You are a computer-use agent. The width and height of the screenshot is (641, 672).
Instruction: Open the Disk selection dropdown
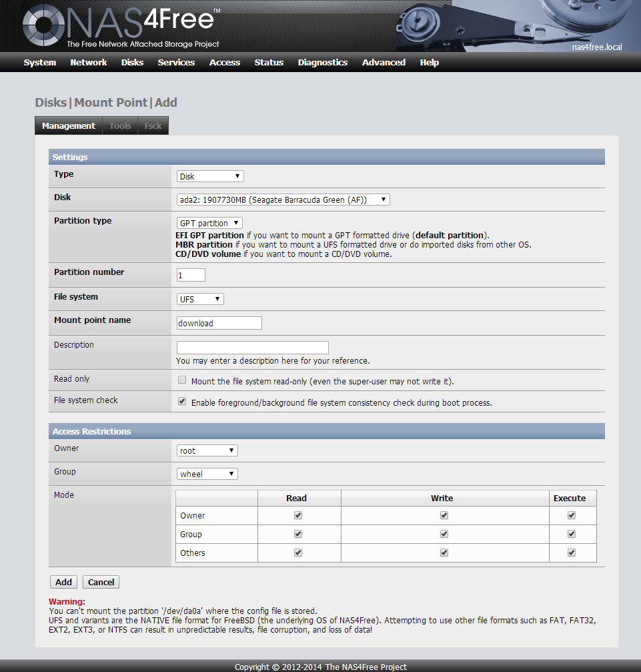(283, 200)
